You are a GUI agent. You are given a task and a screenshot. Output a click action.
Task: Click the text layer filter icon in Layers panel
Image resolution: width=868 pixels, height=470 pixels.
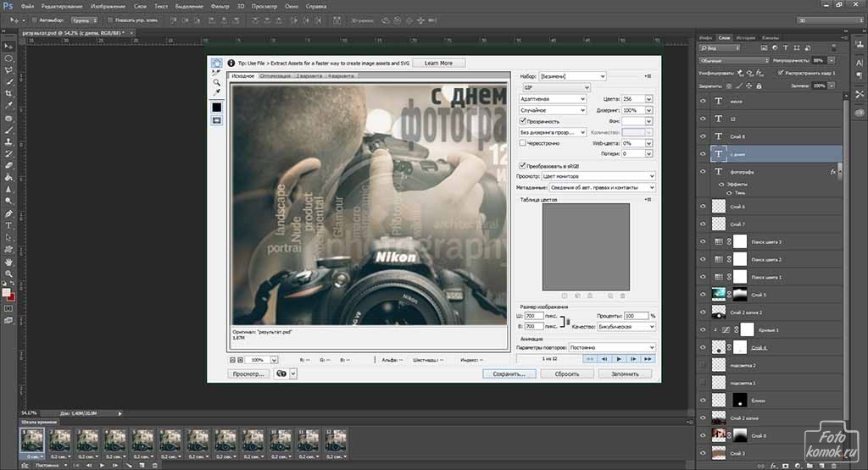786,48
